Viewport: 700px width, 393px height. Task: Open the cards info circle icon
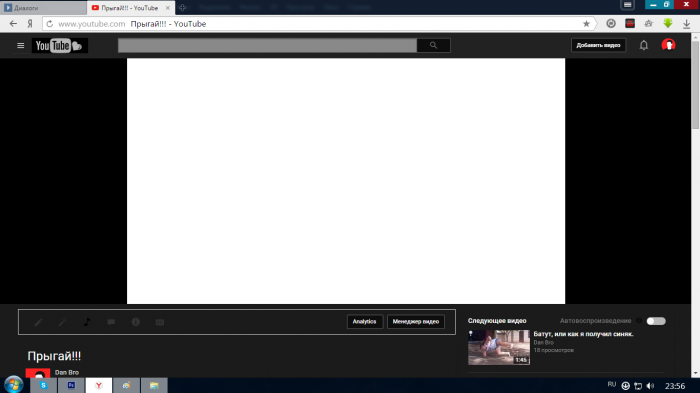click(136, 322)
